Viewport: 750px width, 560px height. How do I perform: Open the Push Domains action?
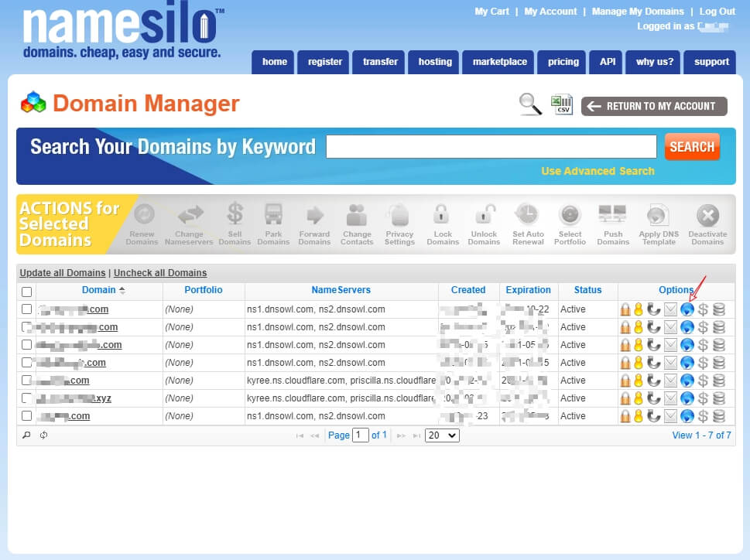(612, 214)
